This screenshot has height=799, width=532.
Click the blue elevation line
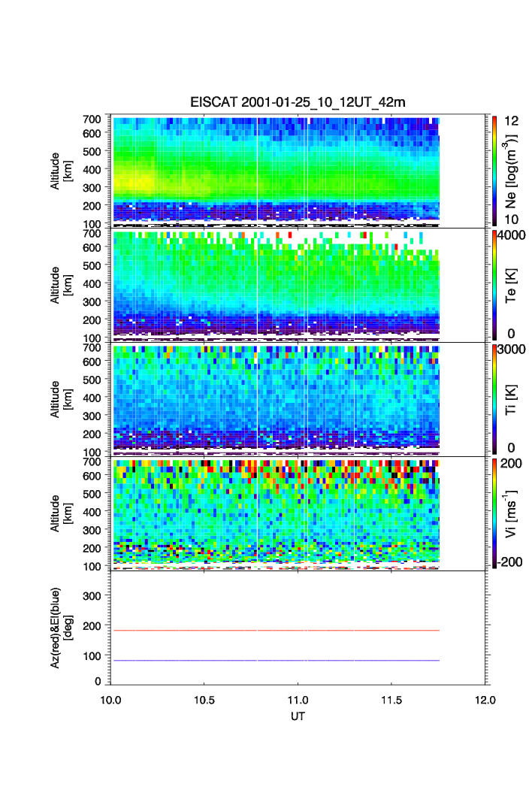(274, 661)
